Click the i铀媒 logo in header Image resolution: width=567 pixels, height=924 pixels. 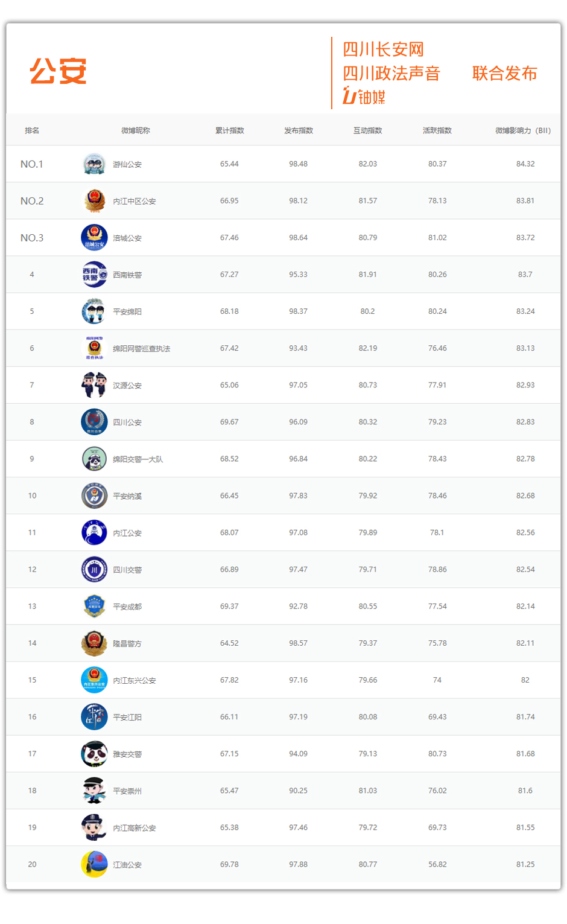pyautogui.click(x=364, y=96)
